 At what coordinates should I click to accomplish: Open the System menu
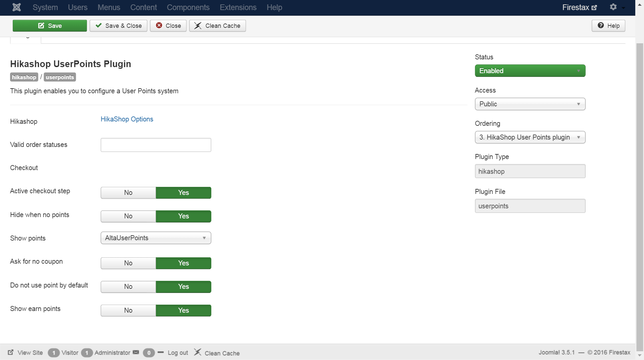45,7
